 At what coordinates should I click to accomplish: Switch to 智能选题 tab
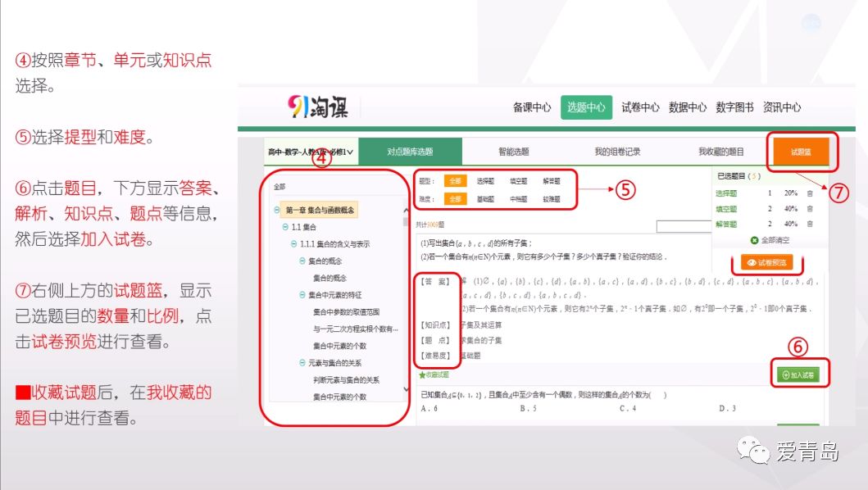point(514,152)
